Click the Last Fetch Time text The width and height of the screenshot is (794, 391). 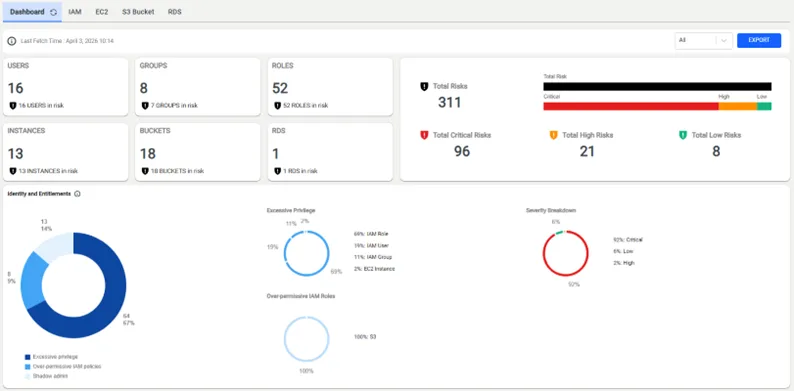67,41
